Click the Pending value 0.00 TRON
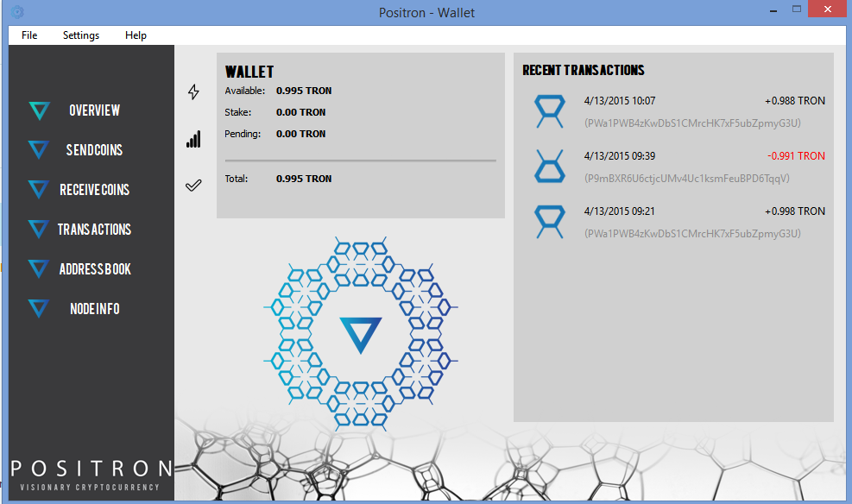852x504 pixels. coord(300,134)
